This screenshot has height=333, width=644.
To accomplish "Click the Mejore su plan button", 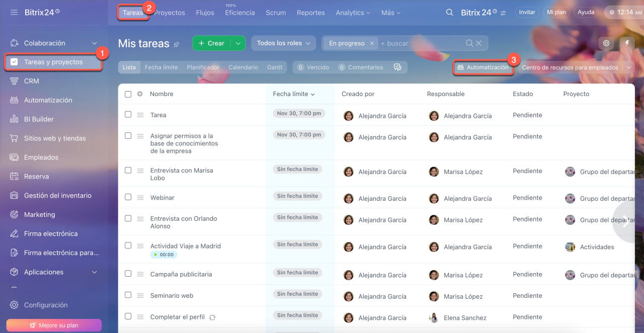I will 54,325.
